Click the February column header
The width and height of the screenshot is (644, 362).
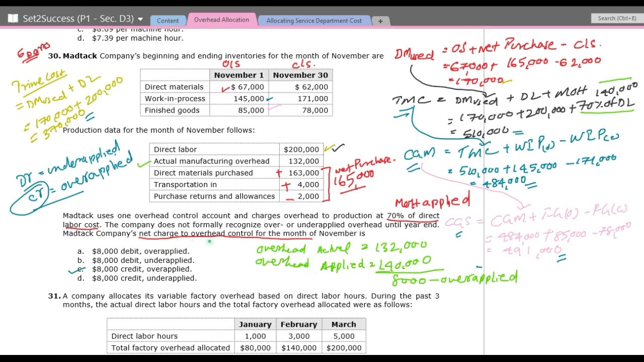[299, 324]
